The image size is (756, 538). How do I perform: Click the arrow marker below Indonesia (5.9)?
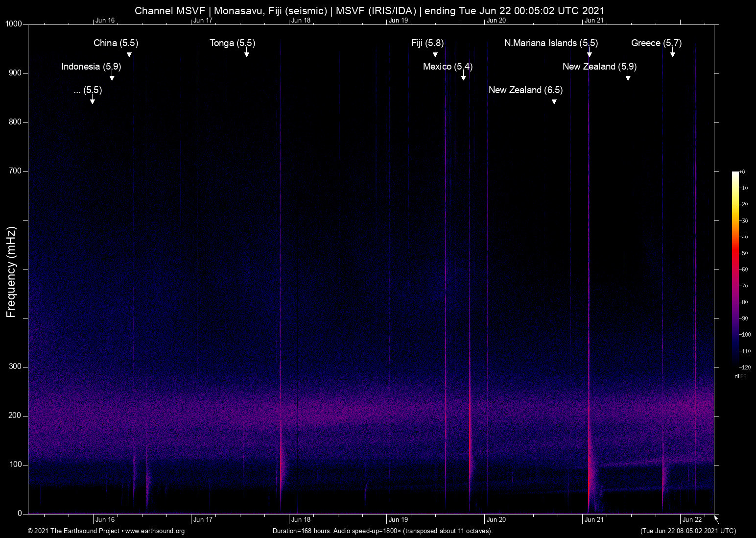tap(112, 76)
